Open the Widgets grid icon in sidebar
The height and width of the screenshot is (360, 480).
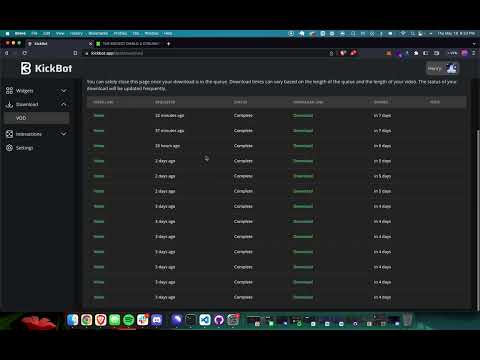[x=9, y=91]
